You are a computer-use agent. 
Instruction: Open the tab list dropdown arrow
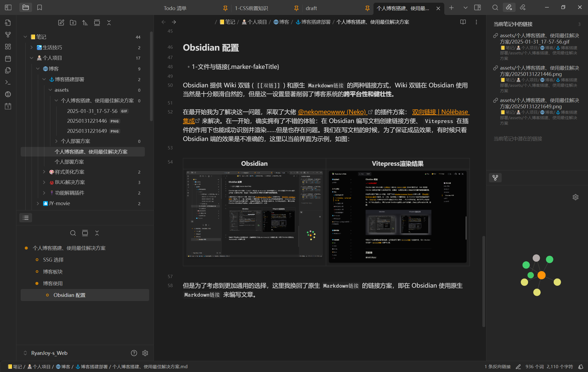[465, 8]
